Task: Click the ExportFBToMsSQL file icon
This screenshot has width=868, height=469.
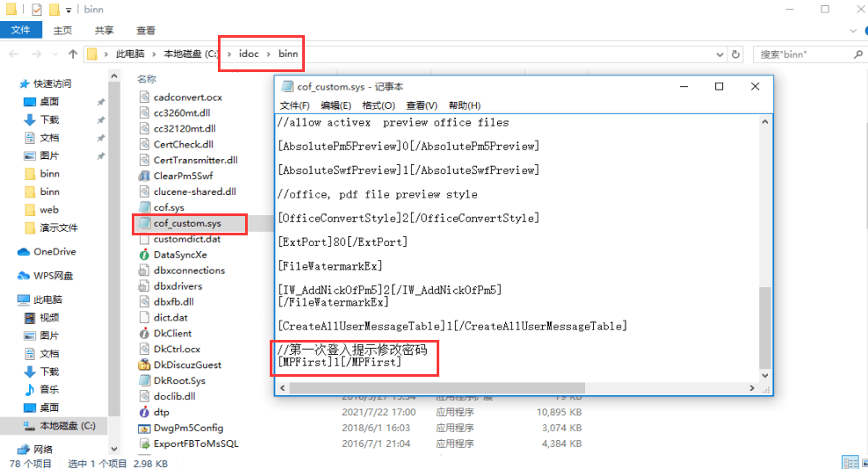Action: coord(146,444)
